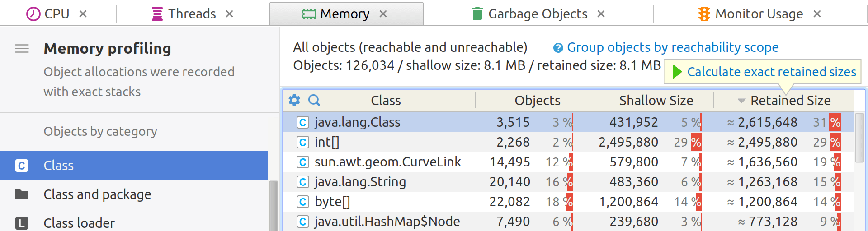
Task: Open the Monitor Usage tab
Action: click(x=750, y=14)
